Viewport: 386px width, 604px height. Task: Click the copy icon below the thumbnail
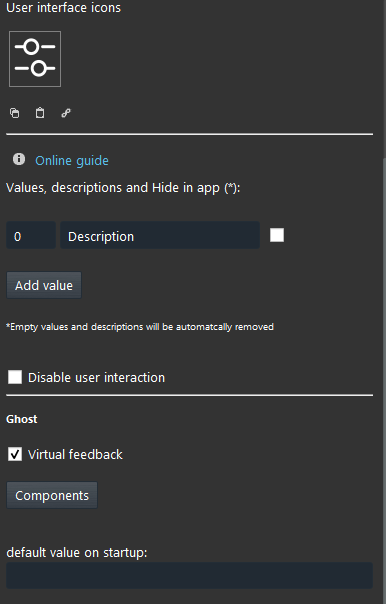(x=15, y=113)
